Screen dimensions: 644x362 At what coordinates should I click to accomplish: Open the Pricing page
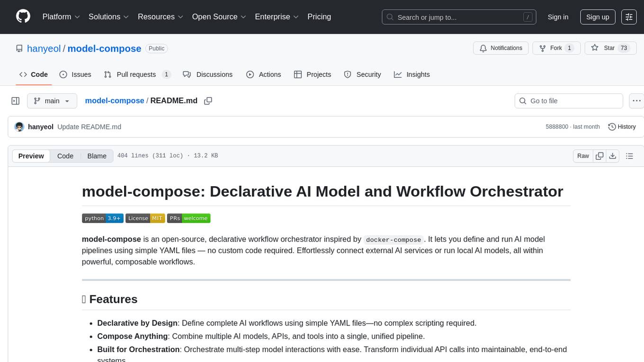click(319, 17)
